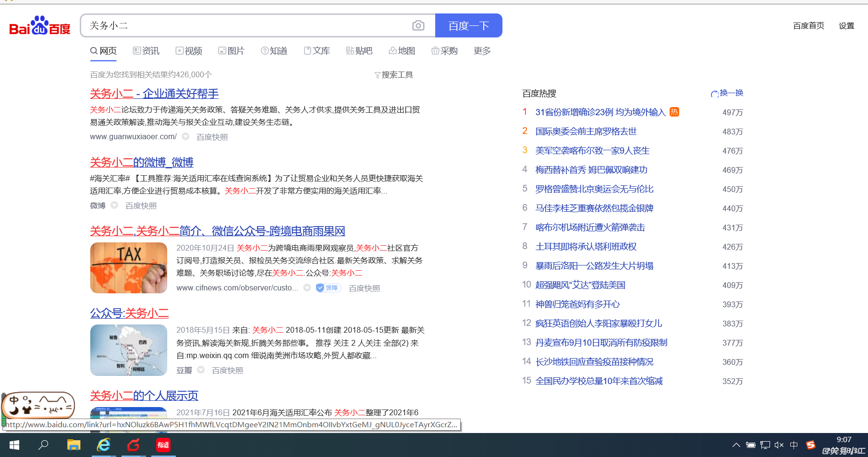
Task: Open hot topic 31省份新增确诊23例
Action: coord(600,112)
